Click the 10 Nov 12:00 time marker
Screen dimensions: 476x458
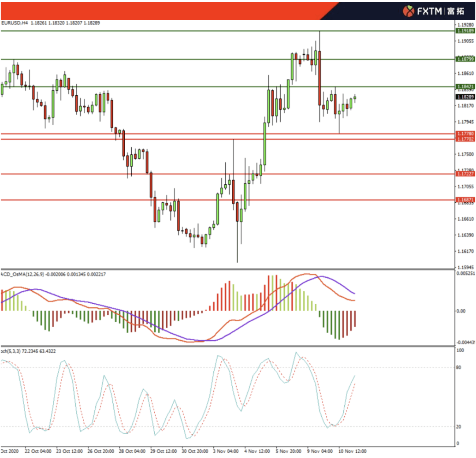tap(351, 451)
